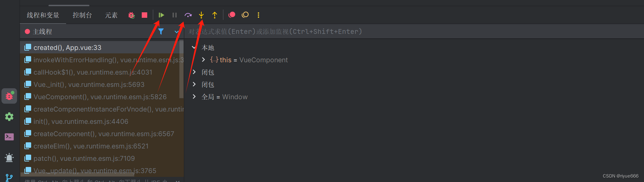Click the rerun debug bug icon
Image resolution: width=644 pixels, height=182 pixels.
(x=131, y=15)
